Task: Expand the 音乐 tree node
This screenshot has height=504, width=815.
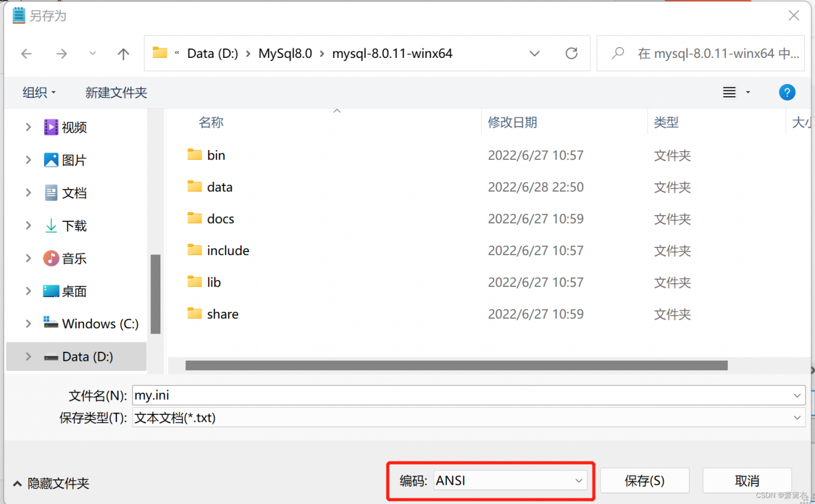Action: (28, 258)
